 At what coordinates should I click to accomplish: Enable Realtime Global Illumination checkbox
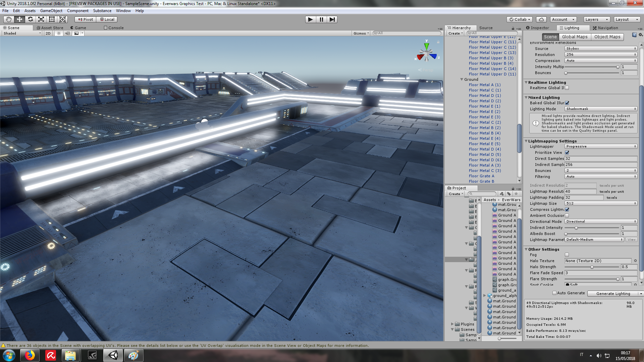(567, 88)
